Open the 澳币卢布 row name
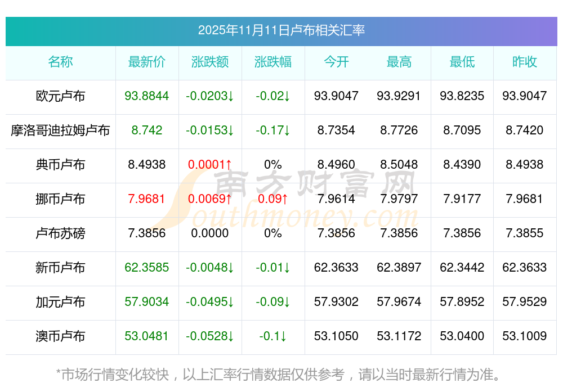This screenshot has width=563, height=392. (x=60, y=336)
